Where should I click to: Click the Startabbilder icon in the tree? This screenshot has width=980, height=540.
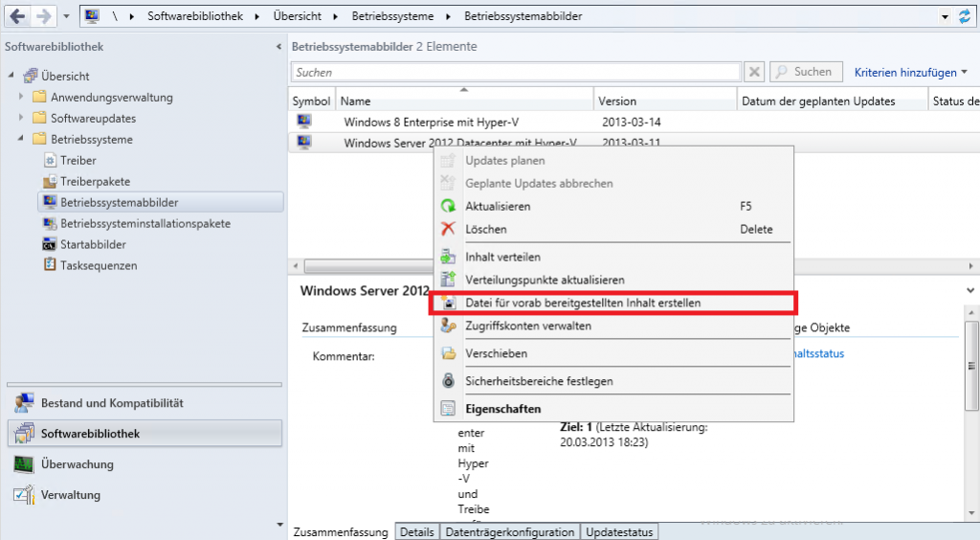51,244
